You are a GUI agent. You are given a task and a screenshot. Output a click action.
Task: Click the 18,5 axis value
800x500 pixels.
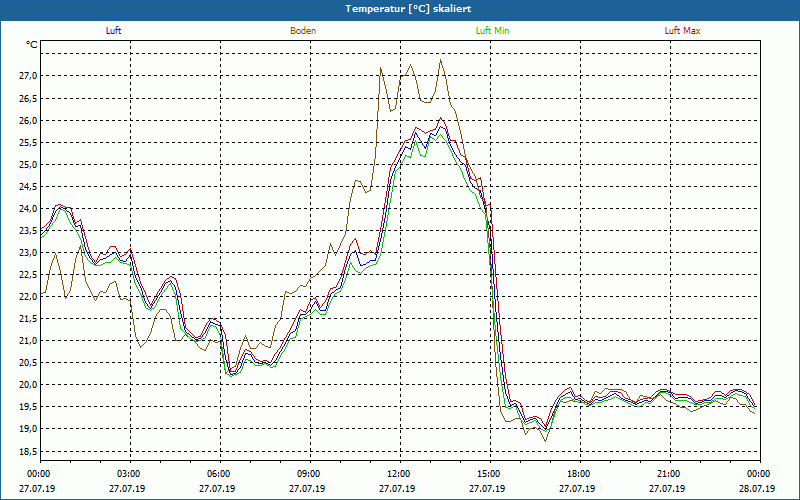28,451
